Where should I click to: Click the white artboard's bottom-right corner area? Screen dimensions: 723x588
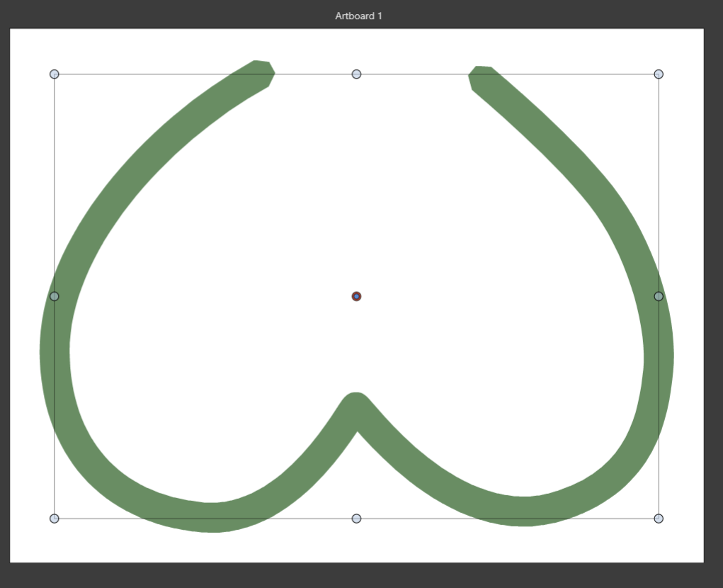coord(694,554)
